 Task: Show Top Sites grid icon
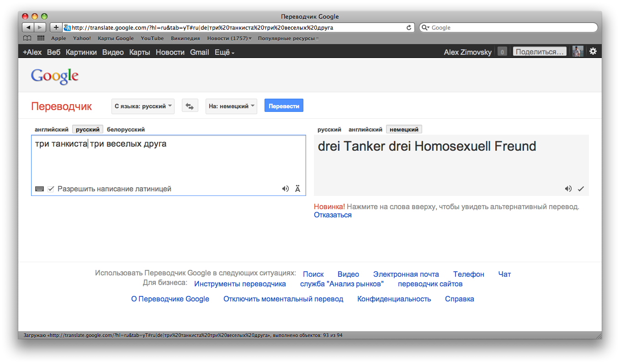pyautogui.click(x=41, y=38)
